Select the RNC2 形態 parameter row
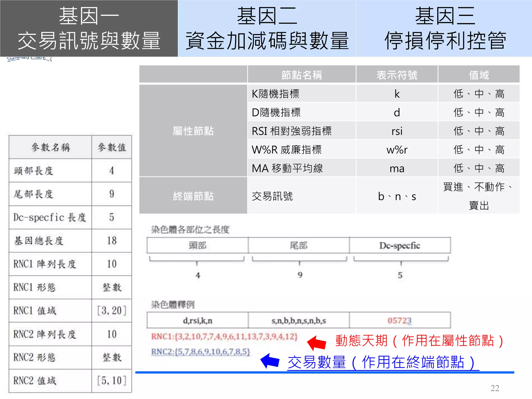 click(x=70, y=357)
